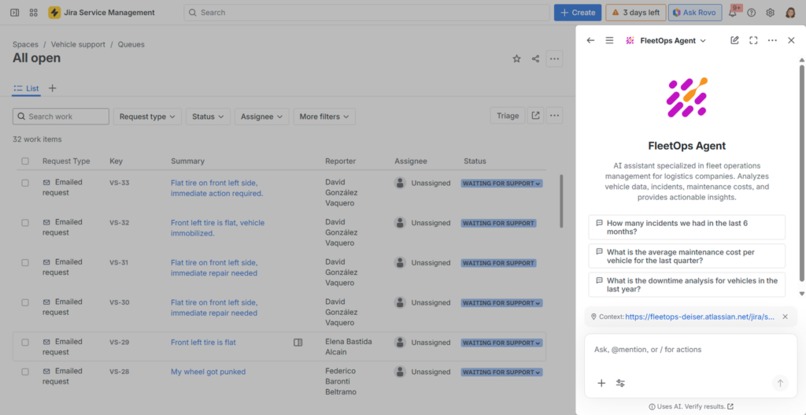Open the Uses AI external link icon
The width and height of the screenshot is (806, 415).
pyautogui.click(x=730, y=407)
